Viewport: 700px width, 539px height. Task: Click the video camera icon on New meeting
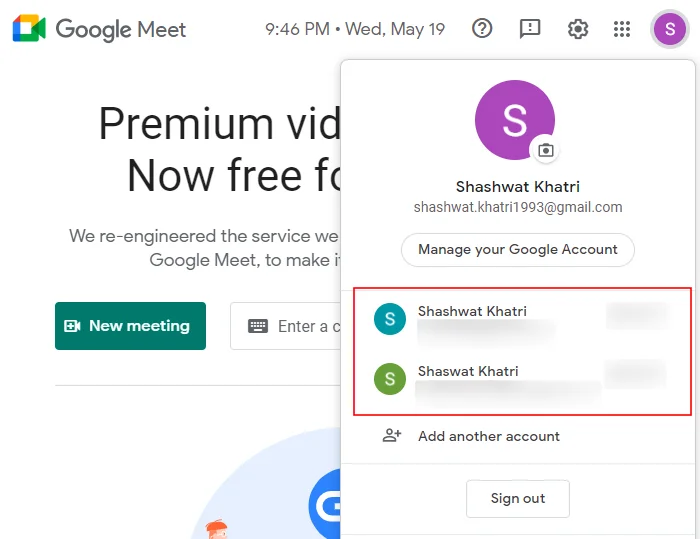(72, 326)
